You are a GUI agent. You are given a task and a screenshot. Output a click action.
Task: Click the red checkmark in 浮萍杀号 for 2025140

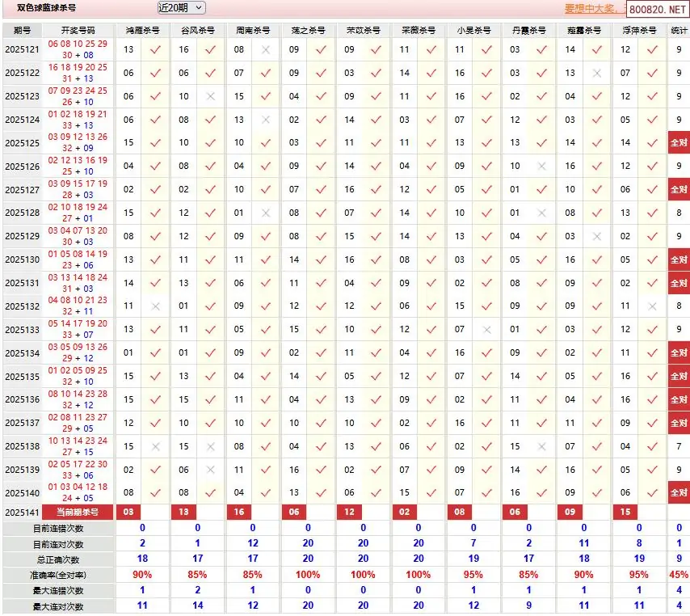652,492
